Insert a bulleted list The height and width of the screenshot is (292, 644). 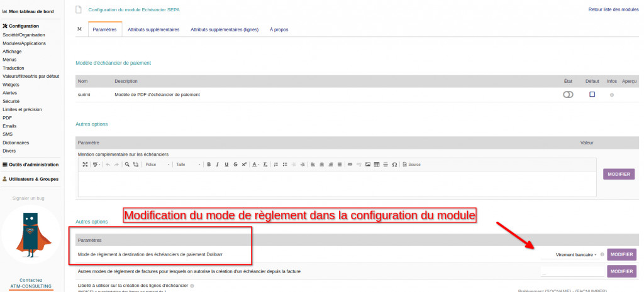pyautogui.click(x=285, y=165)
